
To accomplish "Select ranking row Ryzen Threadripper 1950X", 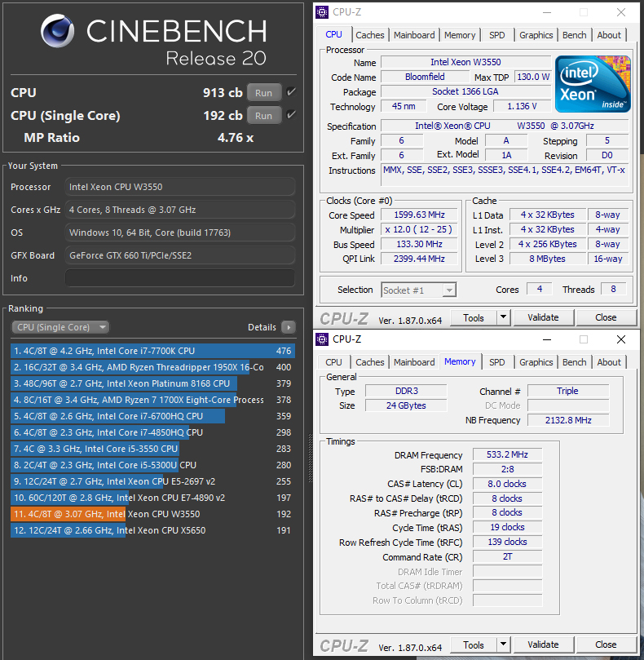I will (x=152, y=367).
